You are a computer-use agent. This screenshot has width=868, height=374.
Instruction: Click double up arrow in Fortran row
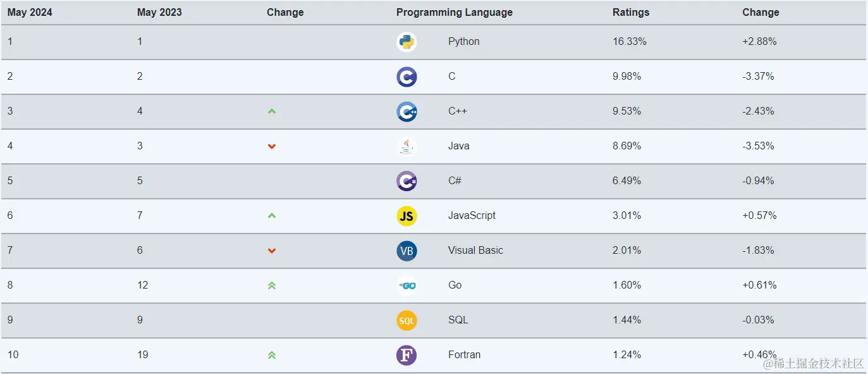tap(272, 355)
